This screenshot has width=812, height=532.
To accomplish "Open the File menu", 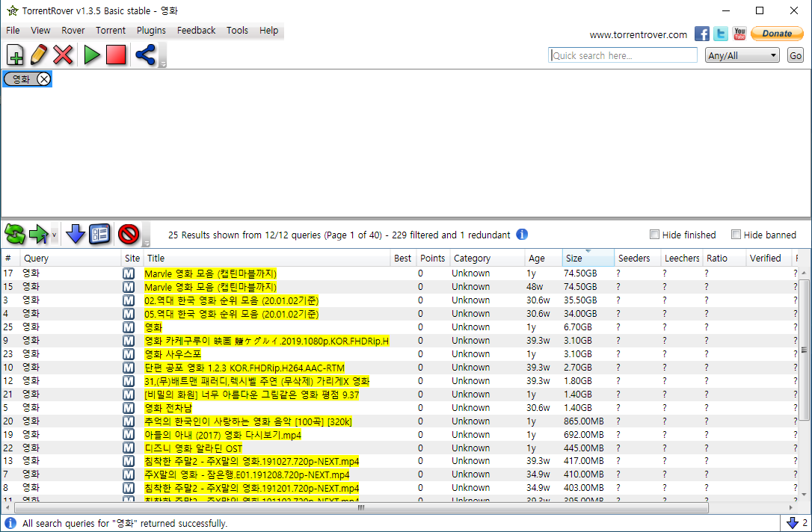I will coord(13,31).
